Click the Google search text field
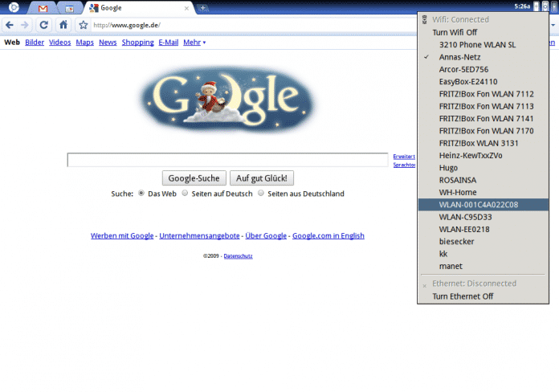 227,160
